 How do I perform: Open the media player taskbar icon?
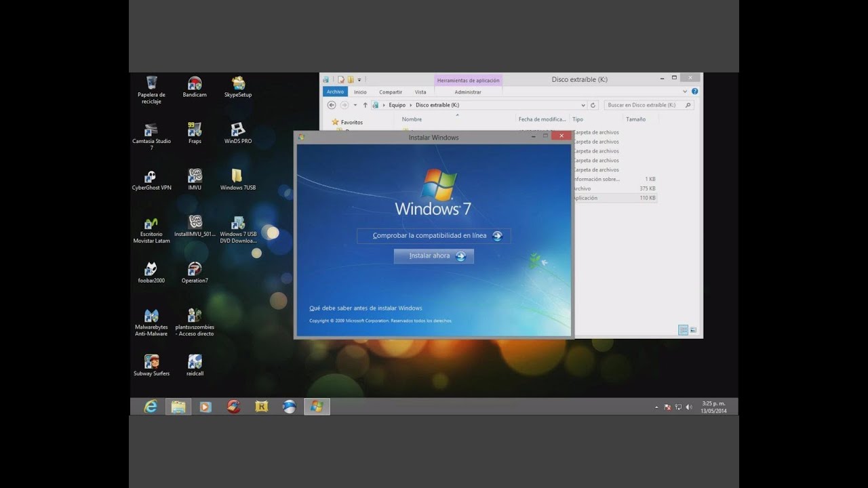(x=205, y=407)
